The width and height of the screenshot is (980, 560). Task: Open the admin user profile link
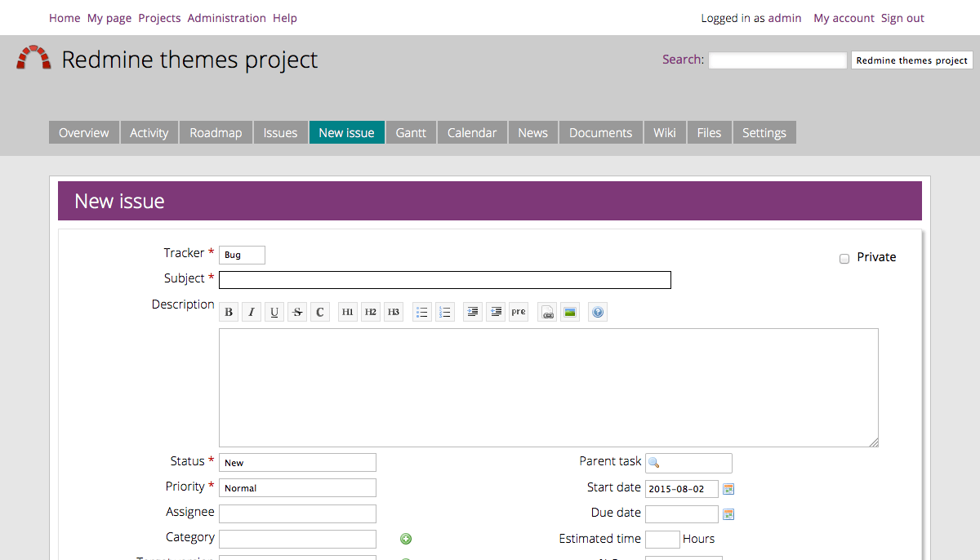[x=785, y=18]
